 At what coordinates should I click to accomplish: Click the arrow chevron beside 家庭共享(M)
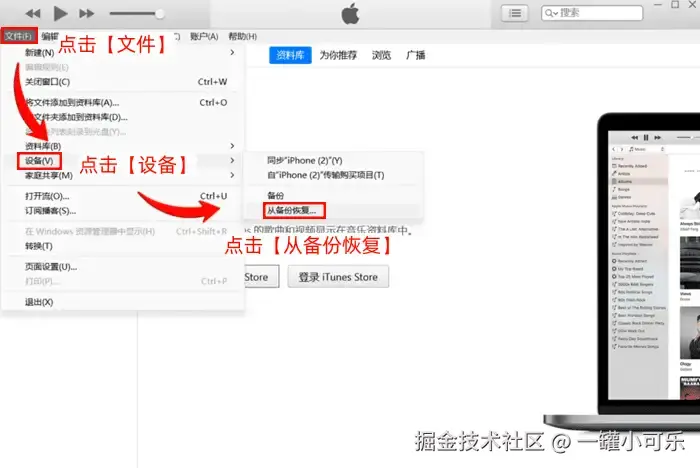tap(232, 175)
